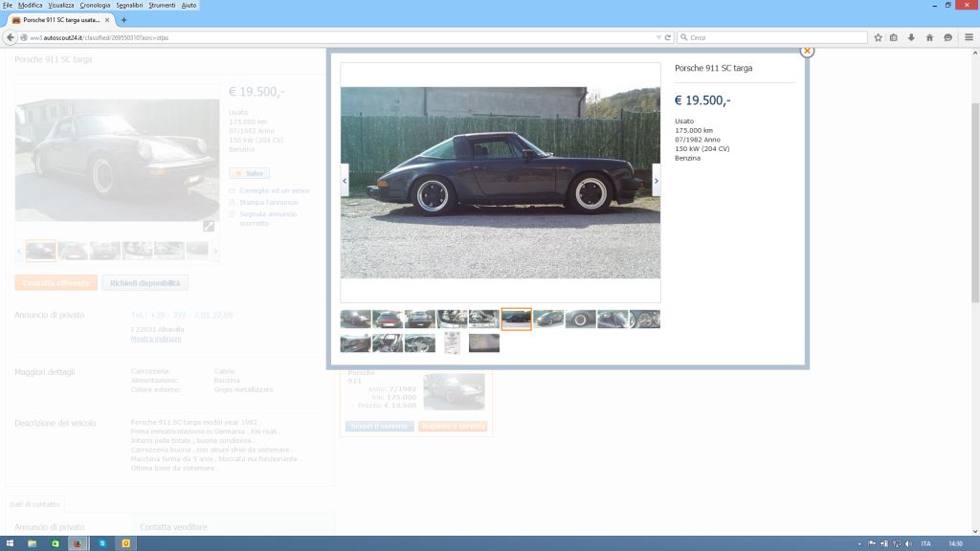Open the Firefox hamburger menu
The width and height of the screenshot is (980, 551).
(969, 37)
